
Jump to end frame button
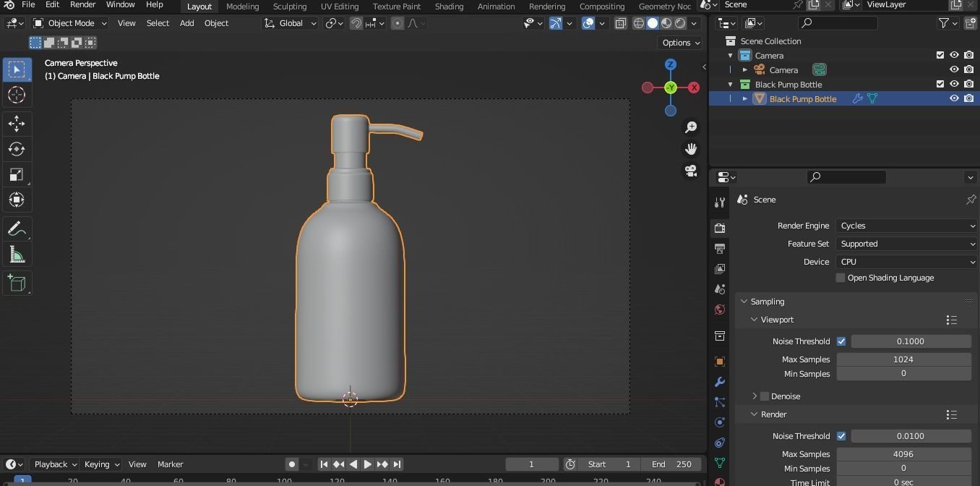(x=397, y=464)
